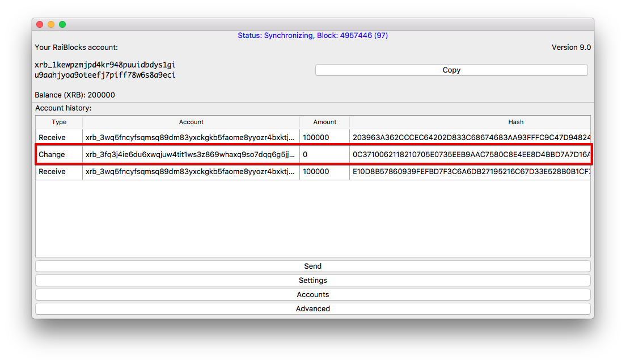The width and height of the screenshot is (626, 364).
Task: Open the Send screen
Action: [312, 266]
